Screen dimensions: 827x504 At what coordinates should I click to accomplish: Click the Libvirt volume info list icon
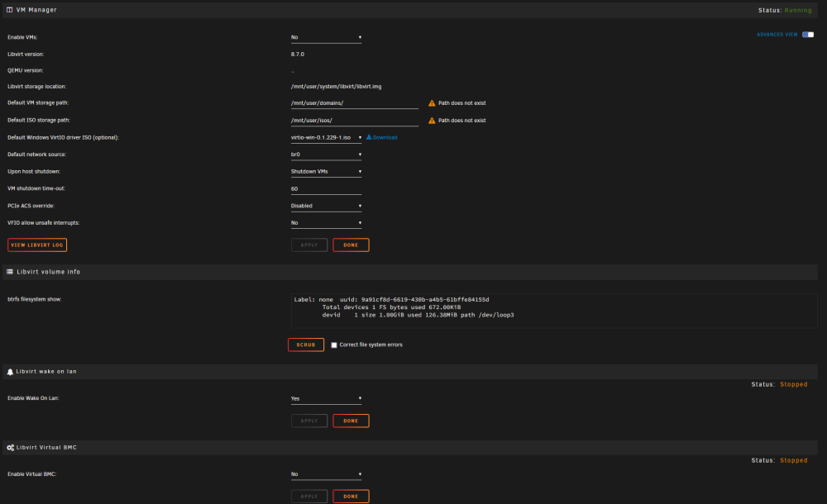coord(9,272)
